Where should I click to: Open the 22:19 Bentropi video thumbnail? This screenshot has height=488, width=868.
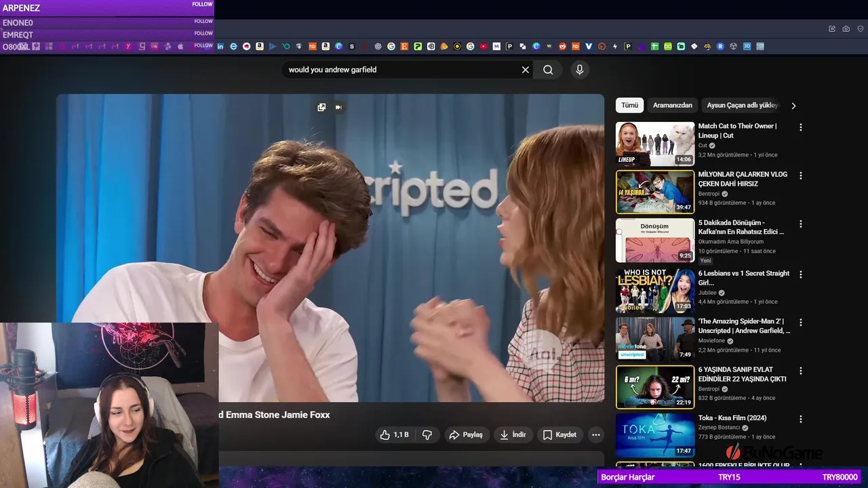tap(655, 387)
